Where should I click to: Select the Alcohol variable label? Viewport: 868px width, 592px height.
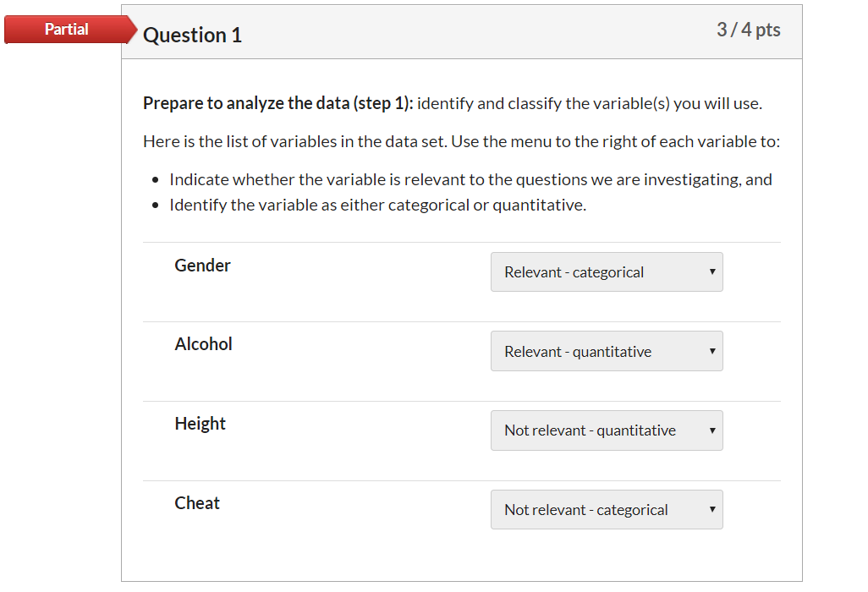(203, 344)
